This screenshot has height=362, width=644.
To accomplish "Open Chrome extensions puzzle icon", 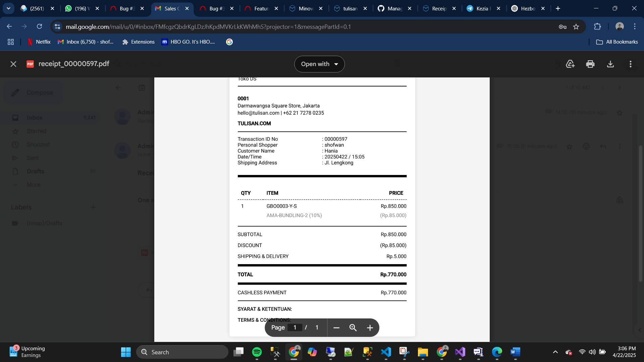I will [x=597, y=26].
